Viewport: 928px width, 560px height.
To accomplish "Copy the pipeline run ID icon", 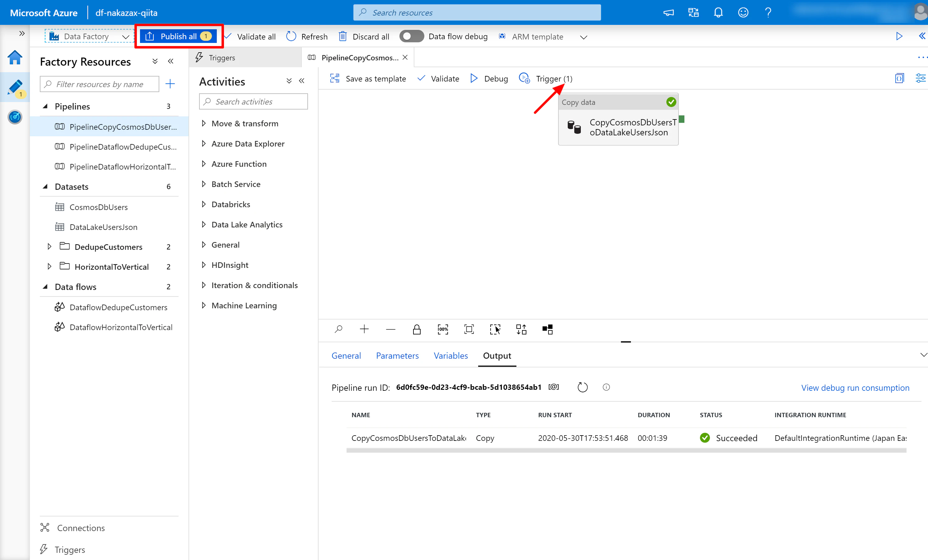I will coord(553,387).
